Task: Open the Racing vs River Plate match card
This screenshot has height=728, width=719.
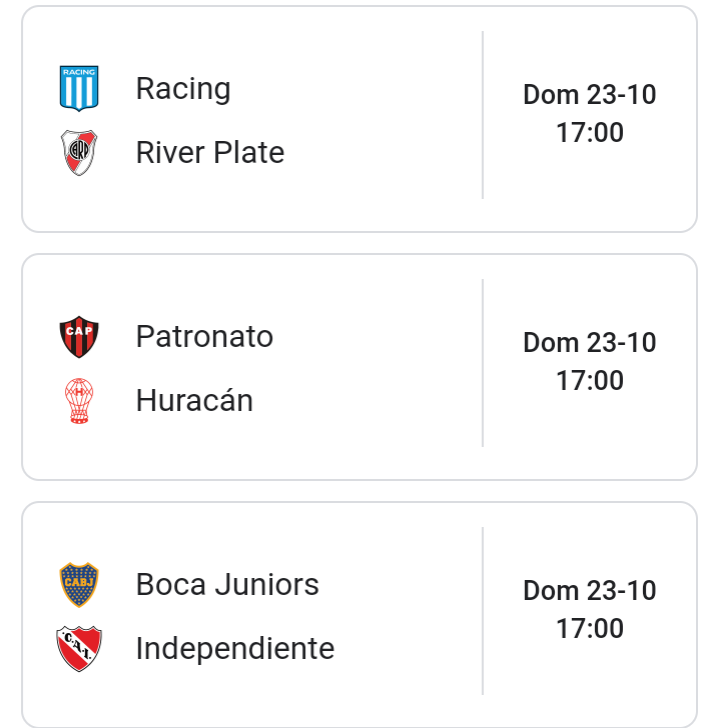Action: click(359, 119)
